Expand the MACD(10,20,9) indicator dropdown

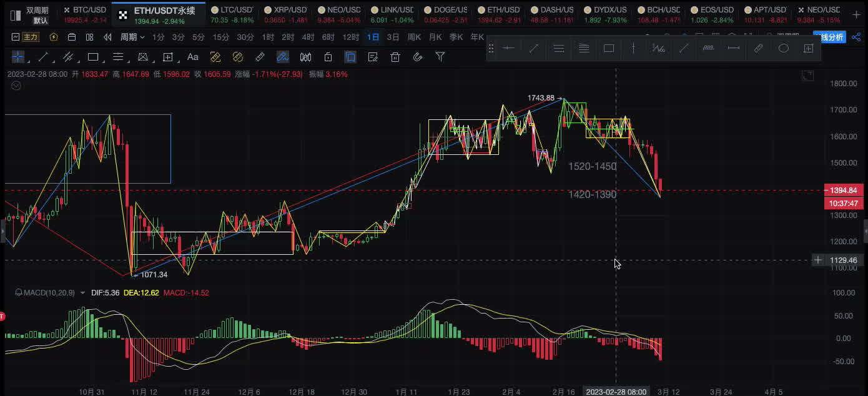[x=82, y=292]
